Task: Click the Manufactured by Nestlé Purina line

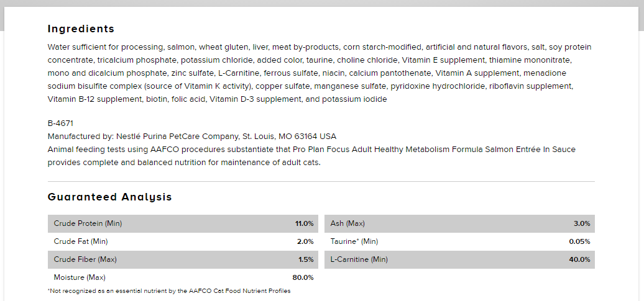Action: click(192, 137)
